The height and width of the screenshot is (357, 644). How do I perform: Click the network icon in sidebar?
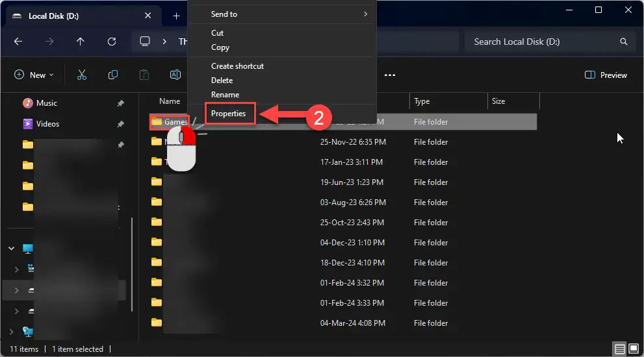(27, 332)
